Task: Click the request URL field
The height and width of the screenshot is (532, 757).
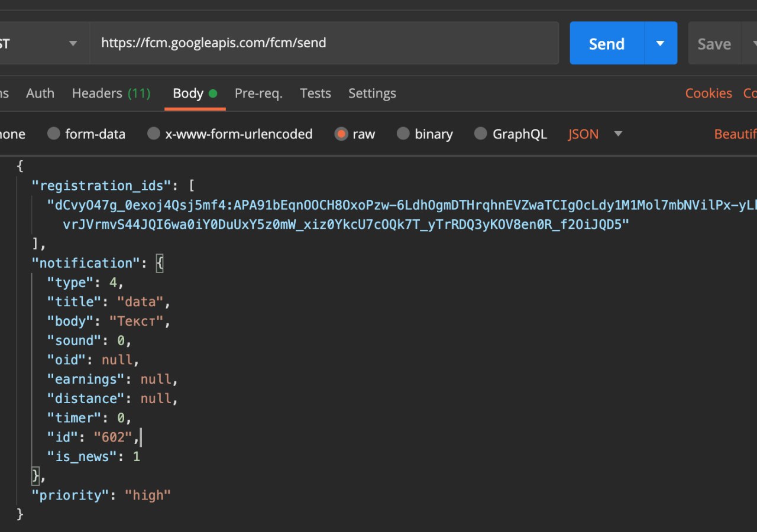Action: 324,43
